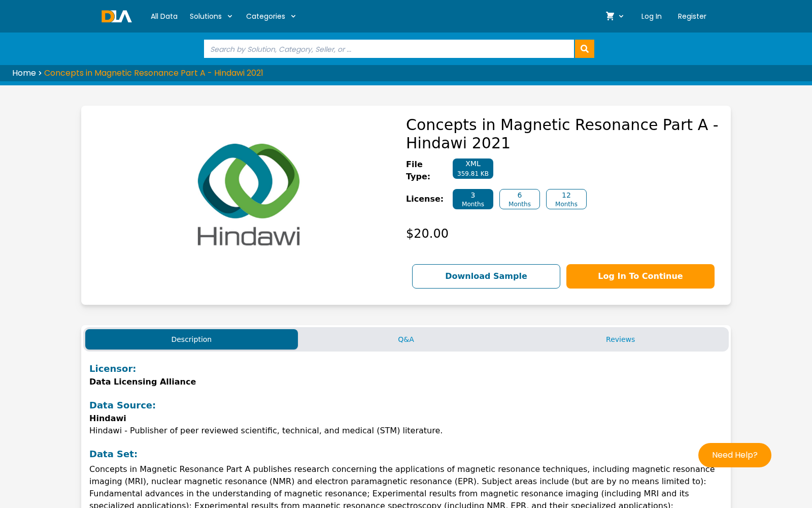The height and width of the screenshot is (508, 812).
Task: Open the Need Help? chat button
Action: [x=735, y=455]
